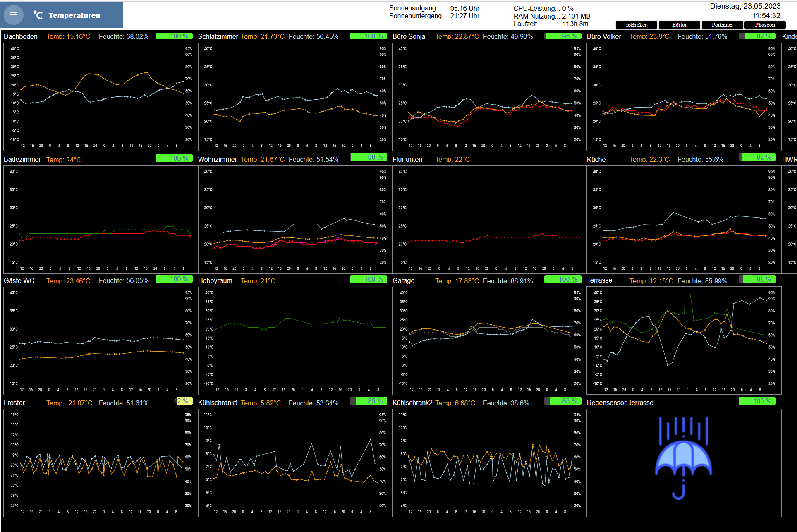Click Büro Sonja battery bar at 95 %
The image size is (797, 532).
563,36
